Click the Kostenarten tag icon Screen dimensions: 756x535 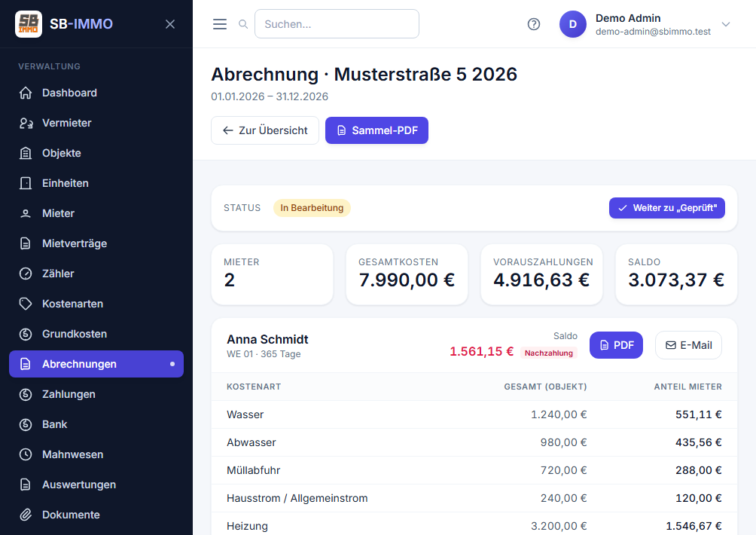[x=26, y=304]
